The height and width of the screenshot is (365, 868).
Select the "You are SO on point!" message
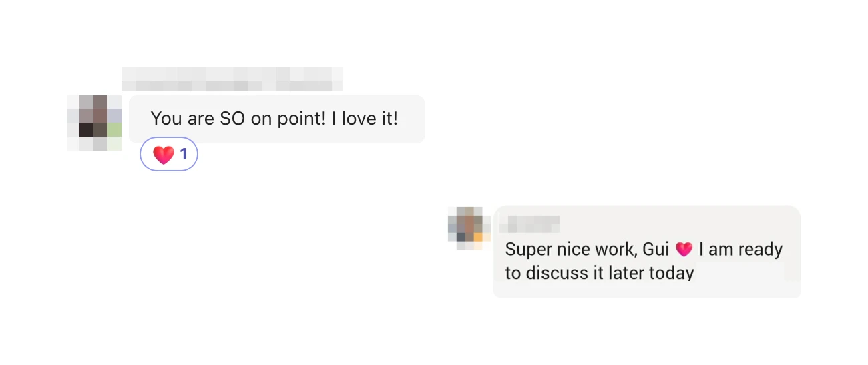pyautogui.click(x=276, y=119)
